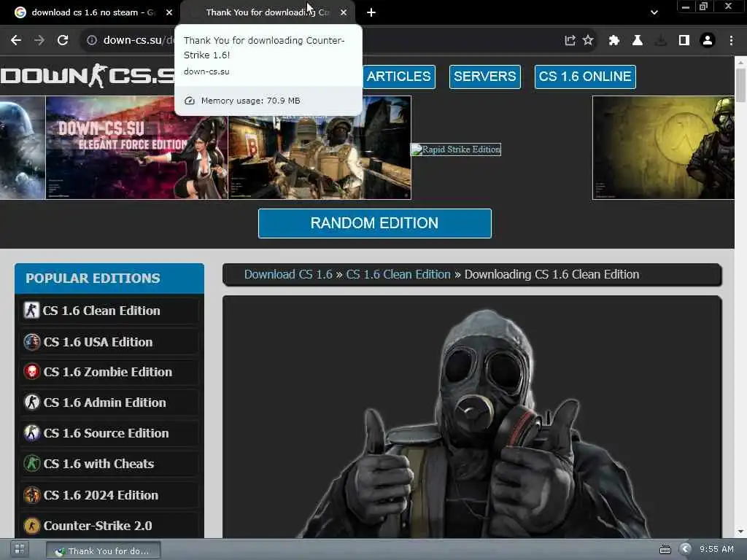The width and height of the screenshot is (747, 560).
Task: Click the DOWN-CS.SU site logo
Action: [88, 76]
